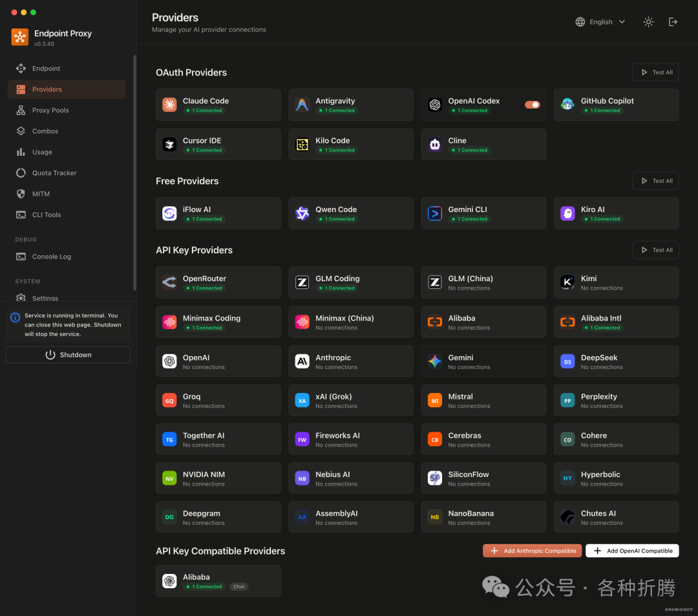Click the Nebius AI NB icon
The width and height of the screenshot is (698, 616).
[x=302, y=478]
